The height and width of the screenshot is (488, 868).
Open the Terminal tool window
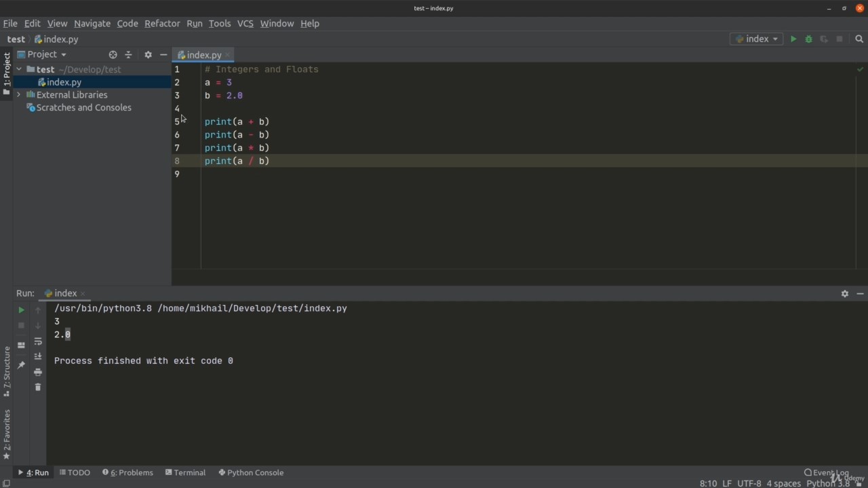[185, 472]
